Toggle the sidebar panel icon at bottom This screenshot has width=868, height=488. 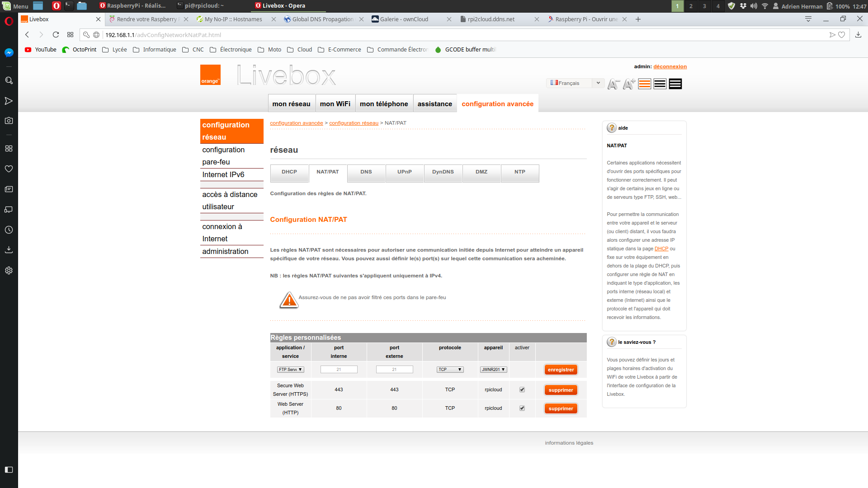click(9, 469)
